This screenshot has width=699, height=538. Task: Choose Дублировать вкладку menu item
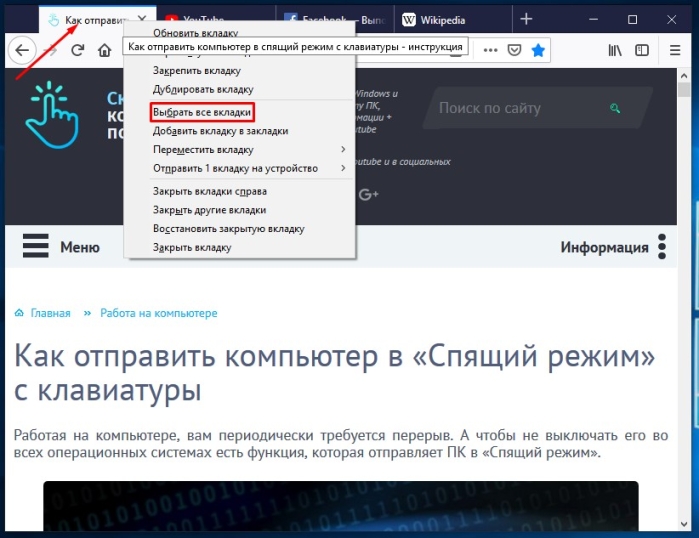tap(239, 90)
